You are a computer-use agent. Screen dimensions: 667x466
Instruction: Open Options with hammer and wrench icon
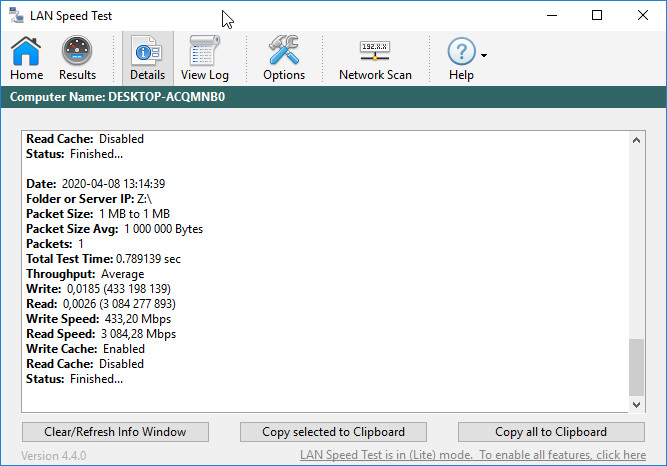284,58
